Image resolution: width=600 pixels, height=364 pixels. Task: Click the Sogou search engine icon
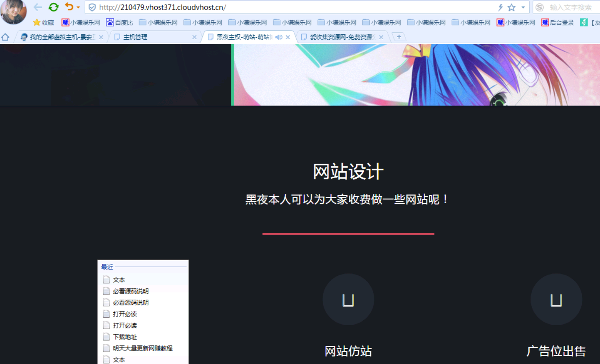540,7
